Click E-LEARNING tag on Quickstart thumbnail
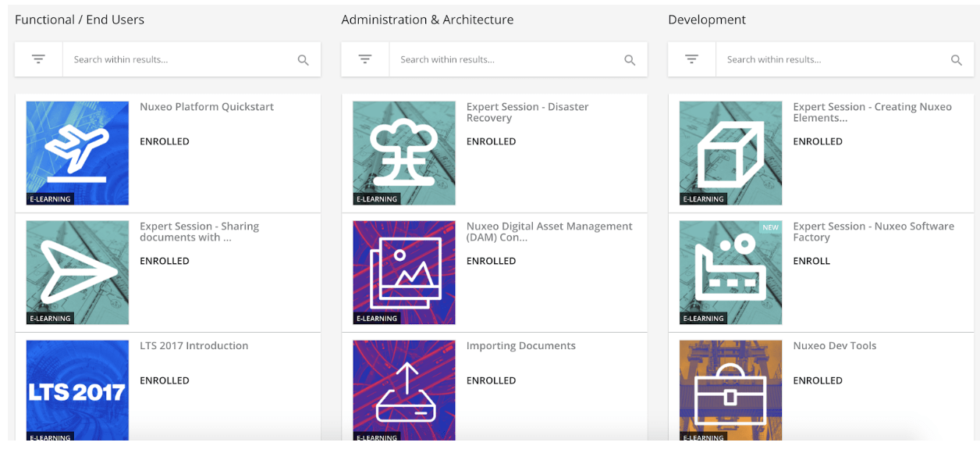Screen dimensions: 980x453 (50, 199)
